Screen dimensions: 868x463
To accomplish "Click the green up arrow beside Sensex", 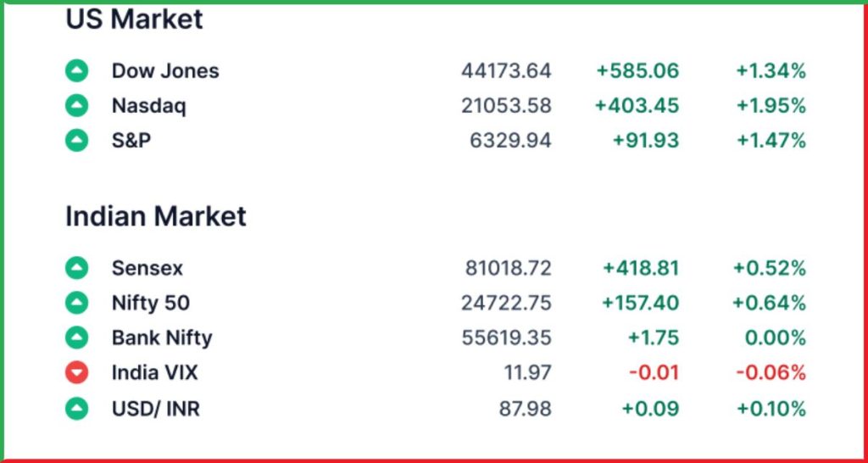I will tap(76, 268).
